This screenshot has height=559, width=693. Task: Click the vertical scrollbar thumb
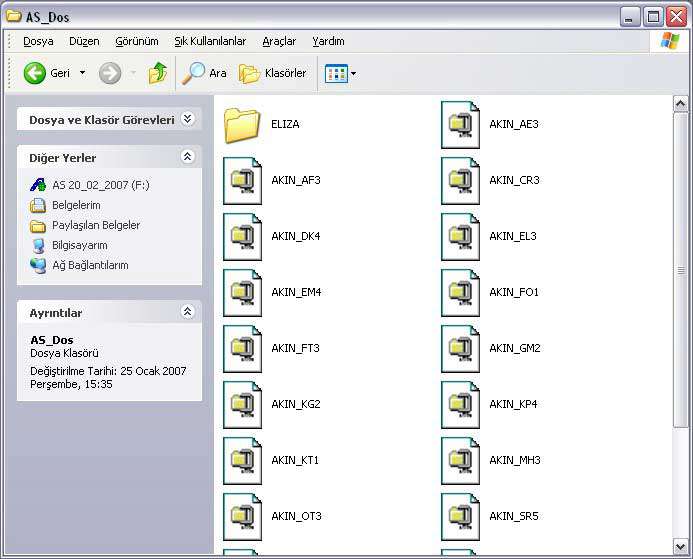[681, 270]
